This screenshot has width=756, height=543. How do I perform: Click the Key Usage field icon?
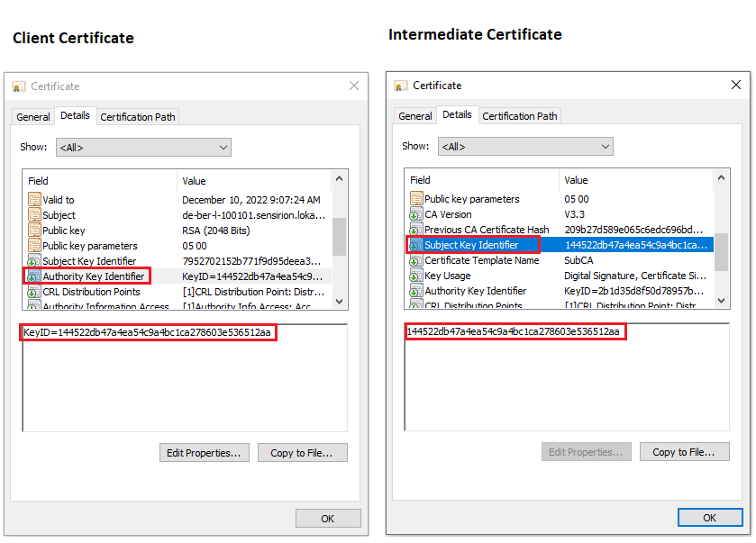[416, 276]
